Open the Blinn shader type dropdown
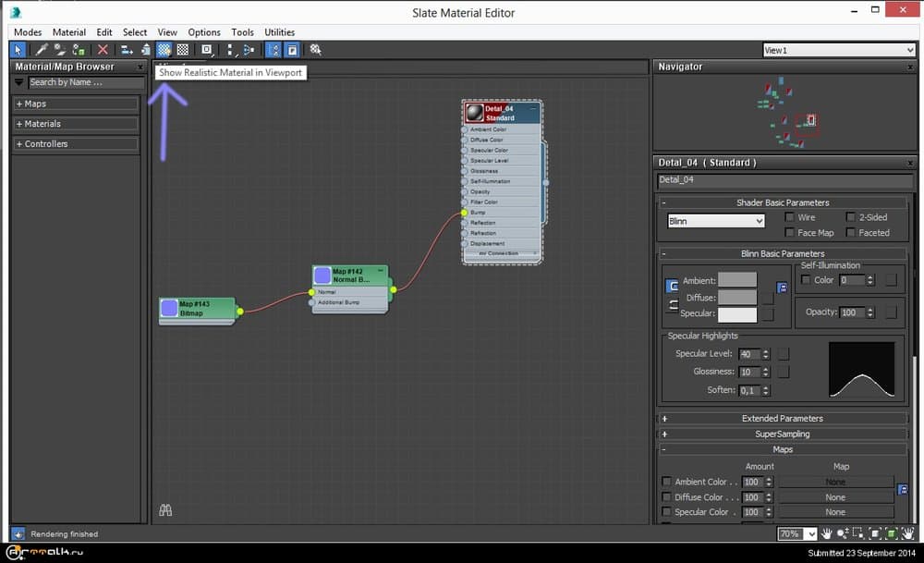 (716, 222)
